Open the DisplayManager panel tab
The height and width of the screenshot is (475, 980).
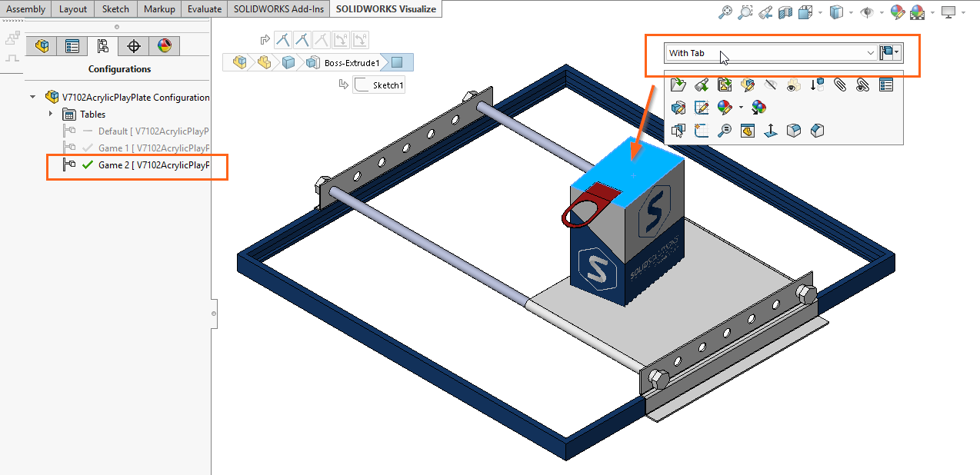pyautogui.click(x=165, y=46)
